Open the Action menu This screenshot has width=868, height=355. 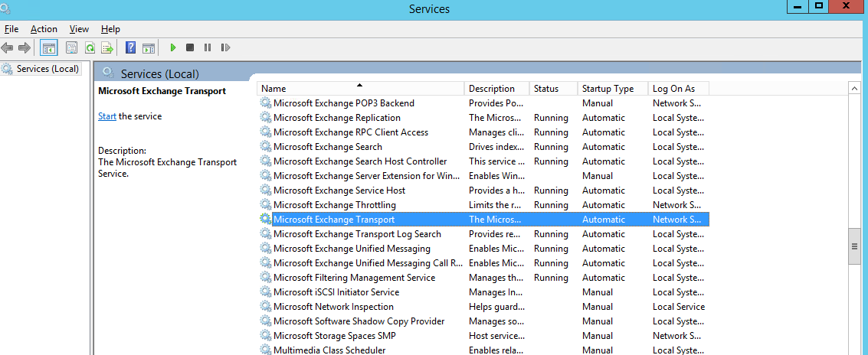(44, 29)
